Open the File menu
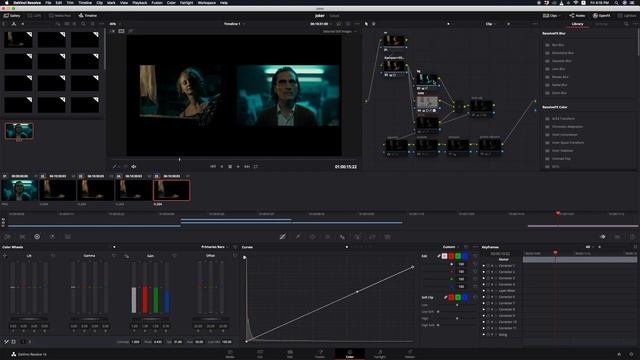640x360 pixels. [x=48, y=2]
